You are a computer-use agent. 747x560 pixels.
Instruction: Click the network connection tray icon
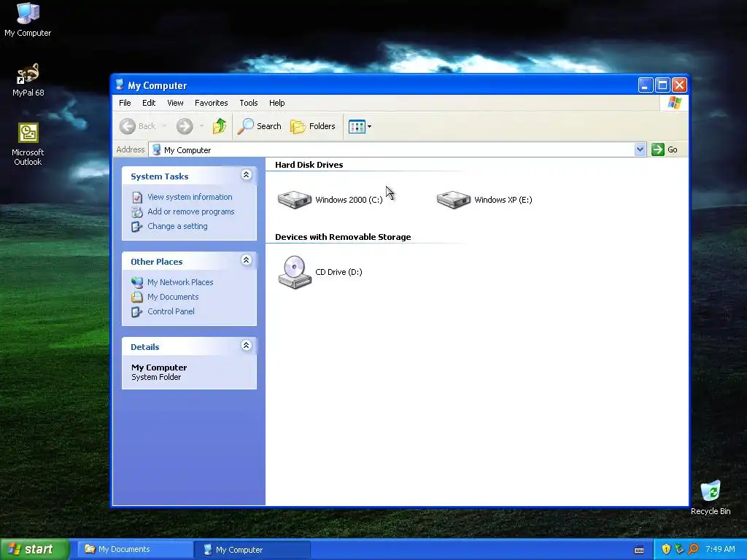coord(679,550)
